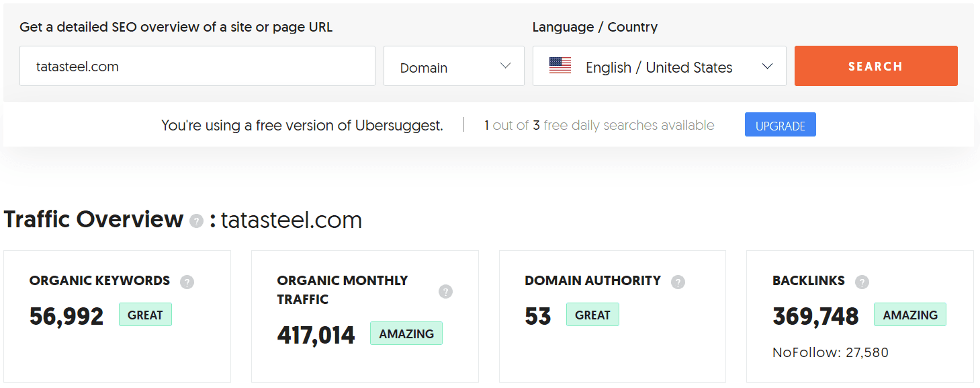Click the GREAT badge under Organic Keywords
Image resolution: width=980 pixels, height=388 pixels.
[145, 315]
